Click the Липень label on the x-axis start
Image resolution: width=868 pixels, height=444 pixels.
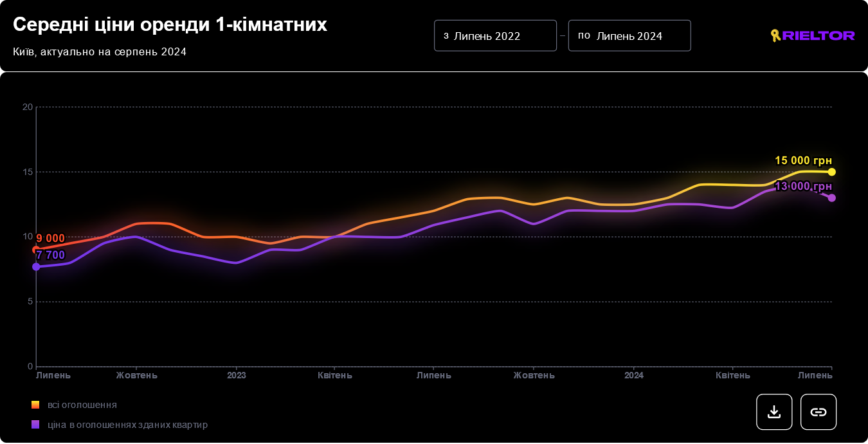53,375
